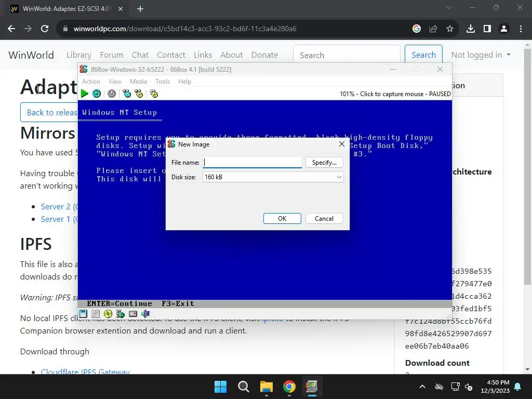Viewport: 532px width, 399px height.
Task: Open the About link in WinWorld nav
Action: coord(232,55)
